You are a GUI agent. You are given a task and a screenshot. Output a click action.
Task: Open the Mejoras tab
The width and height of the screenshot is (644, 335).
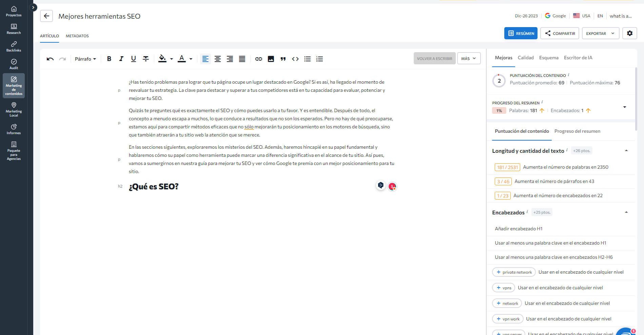tap(504, 58)
